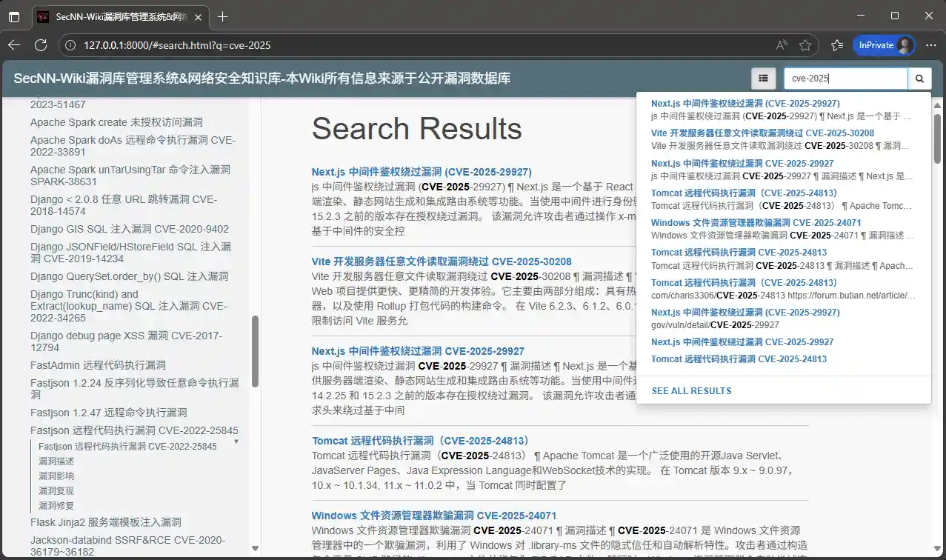Select SEE ALL RESULTS in dropdown
Screen dimensions: 946x560
click(691, 390)
